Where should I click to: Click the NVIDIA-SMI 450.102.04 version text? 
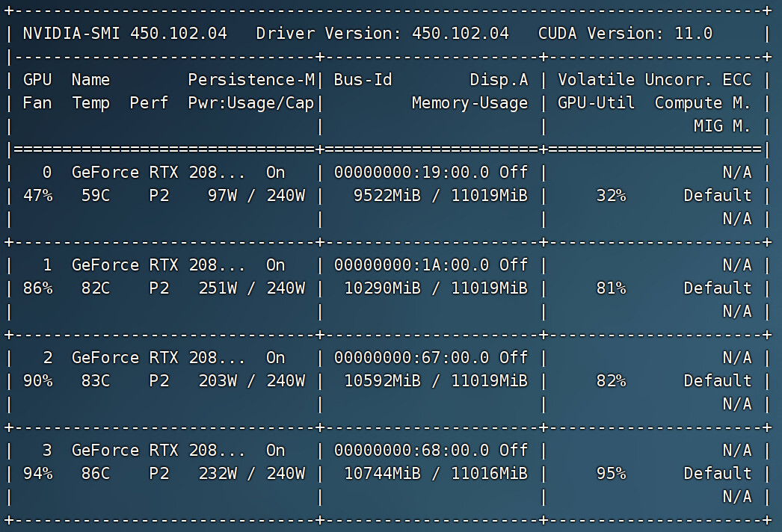point(125,34)
